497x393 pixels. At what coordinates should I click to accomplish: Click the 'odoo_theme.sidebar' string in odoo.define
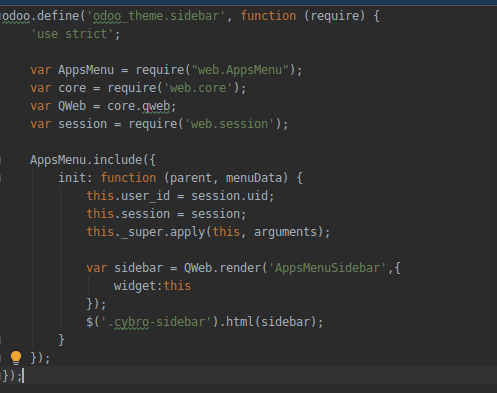tap(156, 16)
